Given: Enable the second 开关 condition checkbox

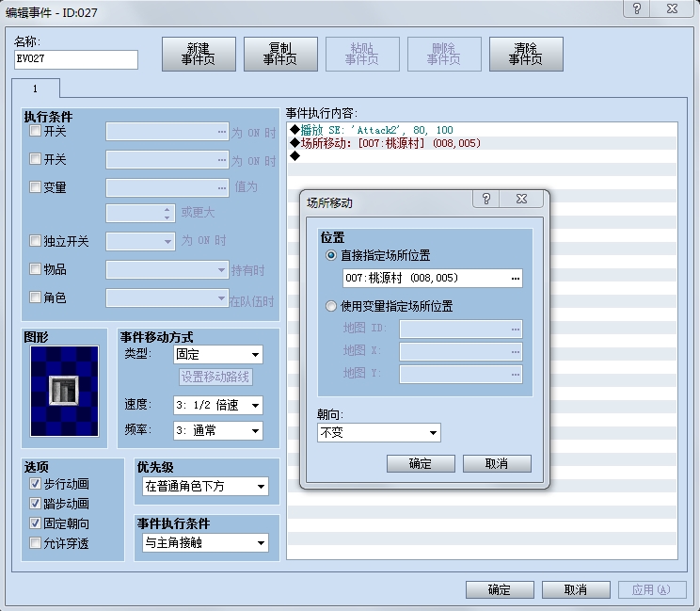Looking at the screenshot, I should coord(35,159).
